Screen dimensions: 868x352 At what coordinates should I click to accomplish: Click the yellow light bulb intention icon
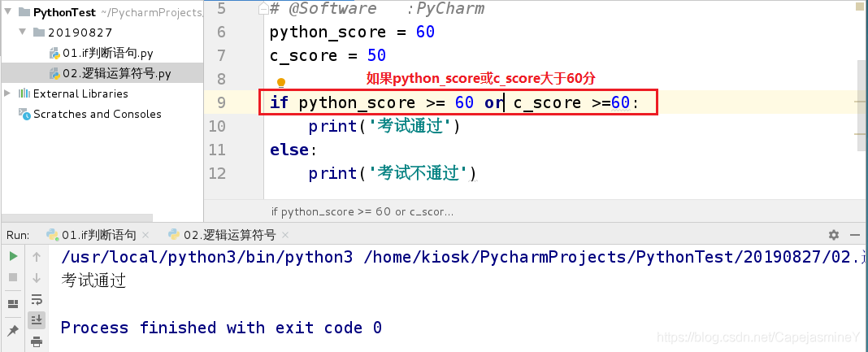click(x=280, y=83)
